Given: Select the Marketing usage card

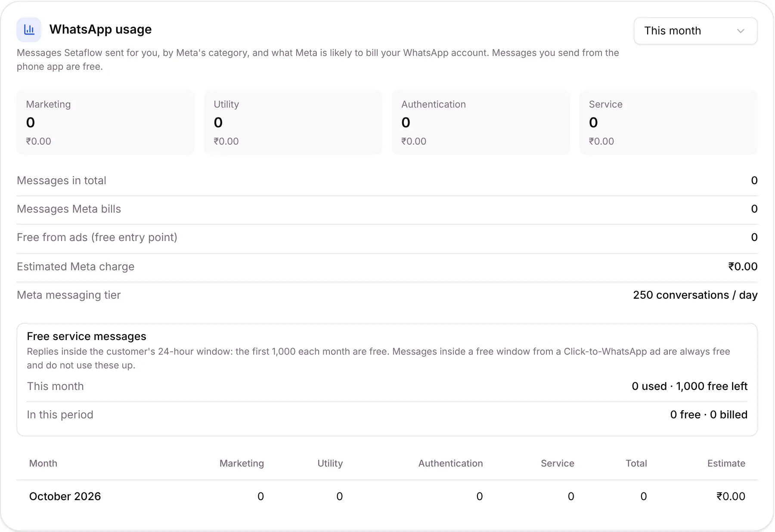Looking at the screenshot, I should coord(105,122).
